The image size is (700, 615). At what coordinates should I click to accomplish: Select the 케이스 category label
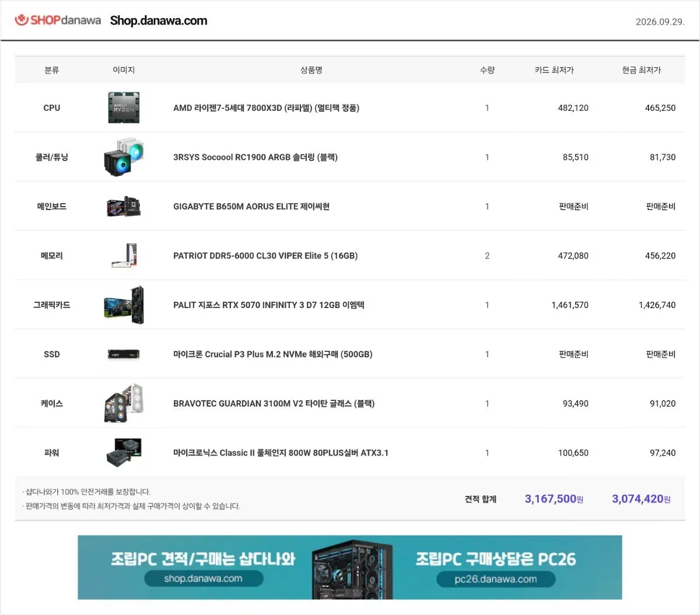pyautogui.click(x=52, y=404)
